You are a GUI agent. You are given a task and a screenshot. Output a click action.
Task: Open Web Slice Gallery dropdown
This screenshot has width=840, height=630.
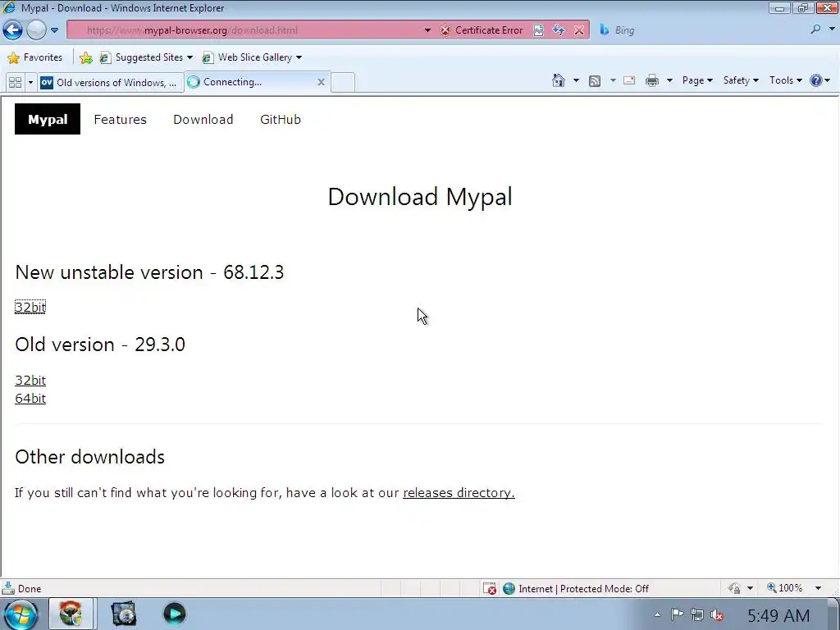pos(252,57)
